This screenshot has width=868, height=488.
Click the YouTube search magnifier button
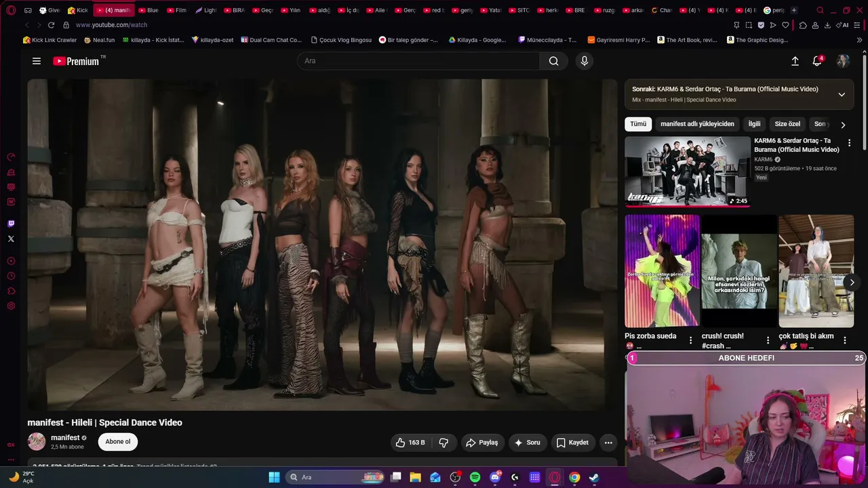tap(553, 61)
